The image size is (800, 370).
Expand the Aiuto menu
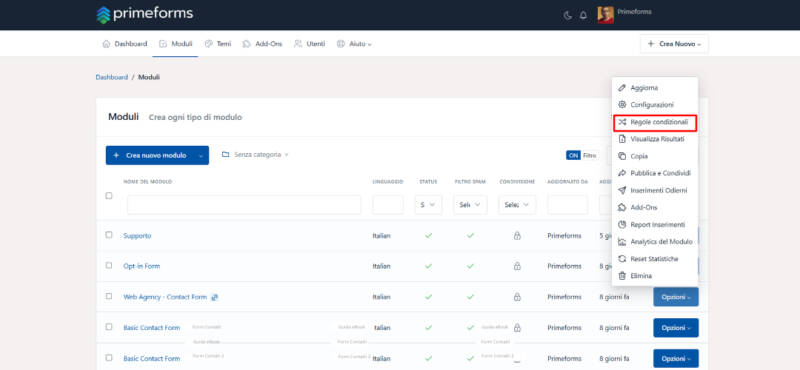tap(354, 44)
